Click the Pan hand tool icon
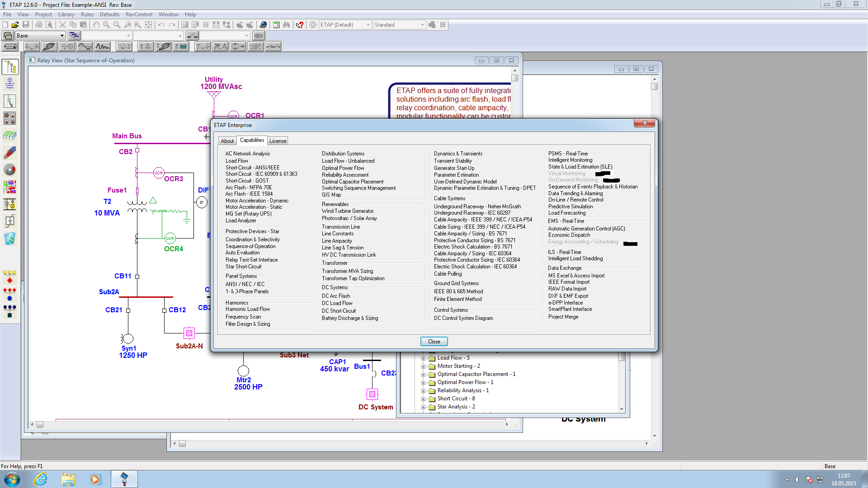868x488 pixels. point(96,25)
